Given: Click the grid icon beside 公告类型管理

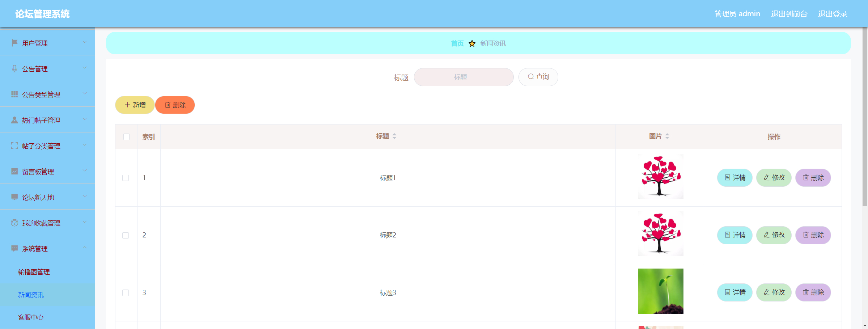Looking at the screenshot, I should pyautogui.click(x=14, y=94).
